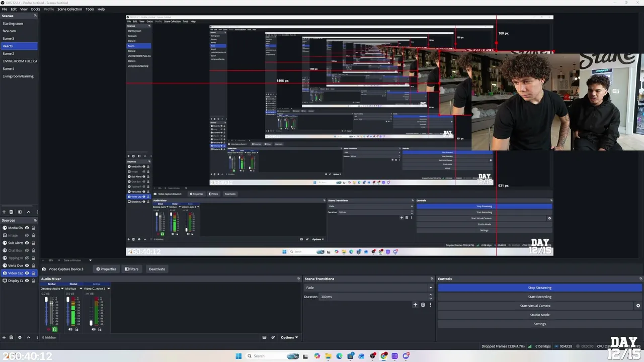Open the Docks menu
This screenshot has height=362, width=644.
36,9
